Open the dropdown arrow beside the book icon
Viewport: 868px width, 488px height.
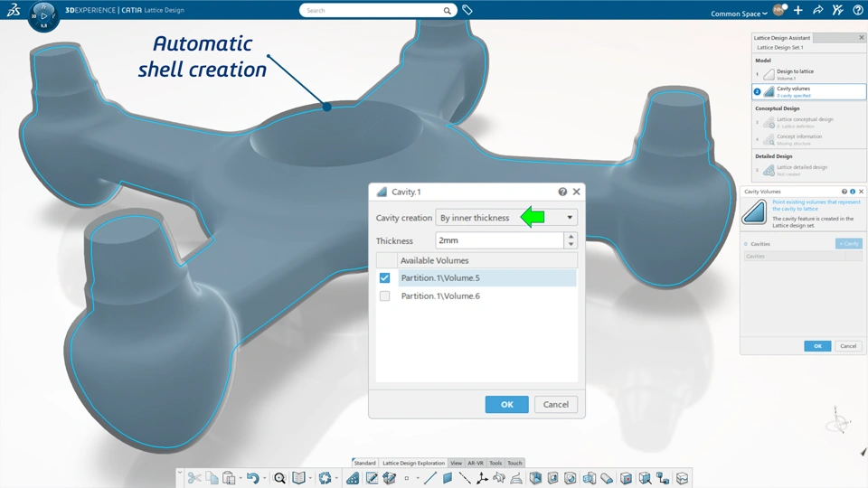[310, 478]
